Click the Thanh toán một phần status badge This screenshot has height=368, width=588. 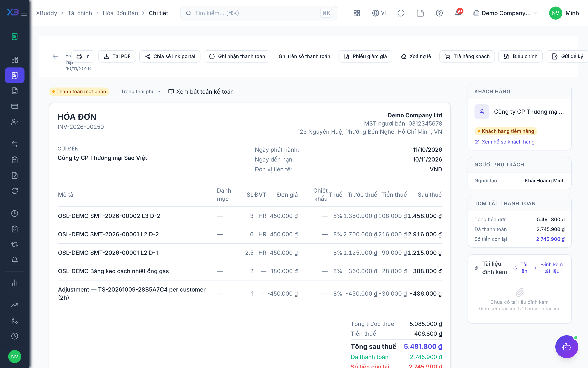pyautogui.click(x=79, y=92)
